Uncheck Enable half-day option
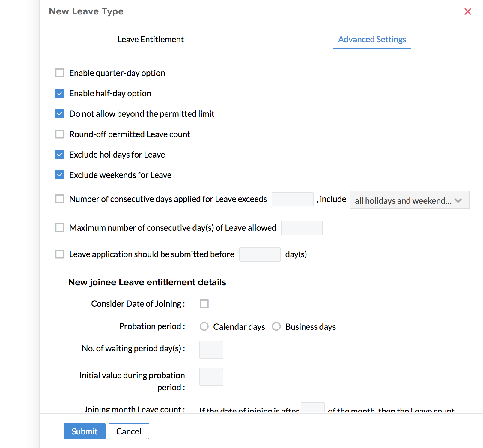The width and height of the screenshot is (483, 448). pyautogui.click(x=60, y=93)
